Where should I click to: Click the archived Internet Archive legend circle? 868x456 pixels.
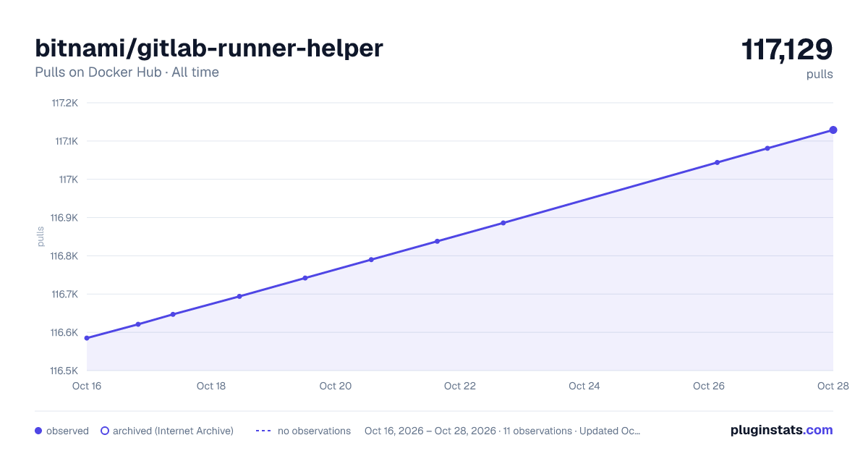click(105, 431)
